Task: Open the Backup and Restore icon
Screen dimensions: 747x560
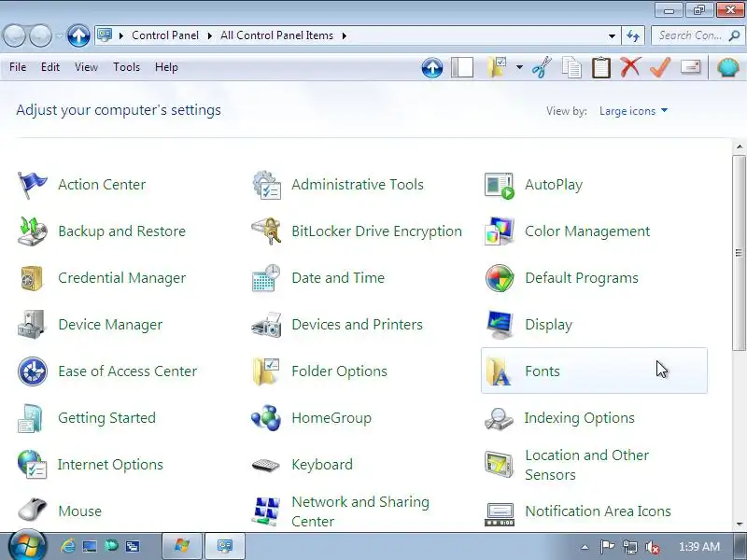Action: tap(32, 231)
